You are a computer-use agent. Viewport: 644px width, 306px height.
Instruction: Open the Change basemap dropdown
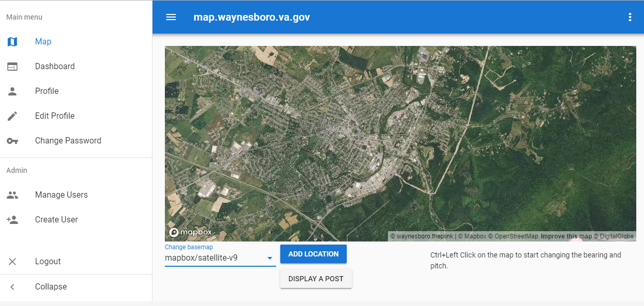pos(220,257)
